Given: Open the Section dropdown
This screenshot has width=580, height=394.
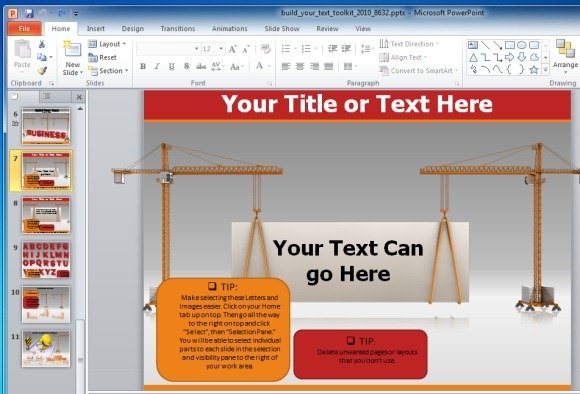Looking at the screenshot, I should [x=108, y=70].
